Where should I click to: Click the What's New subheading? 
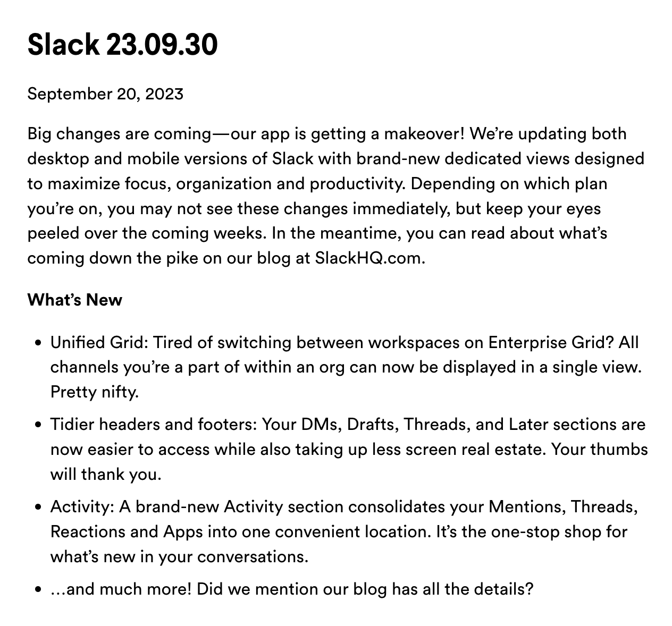74,300
